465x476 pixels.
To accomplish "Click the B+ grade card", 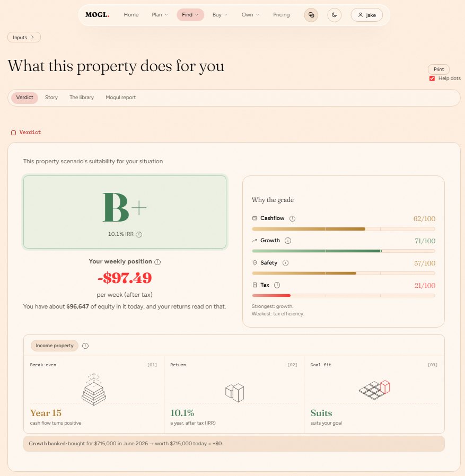I will (125, 212).
